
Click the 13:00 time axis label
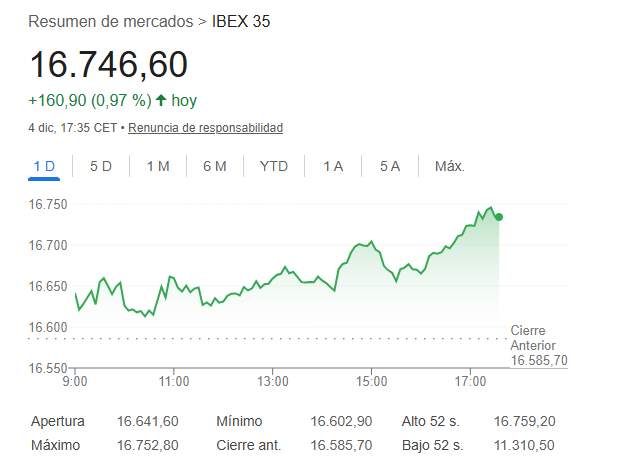pos(272,381)
